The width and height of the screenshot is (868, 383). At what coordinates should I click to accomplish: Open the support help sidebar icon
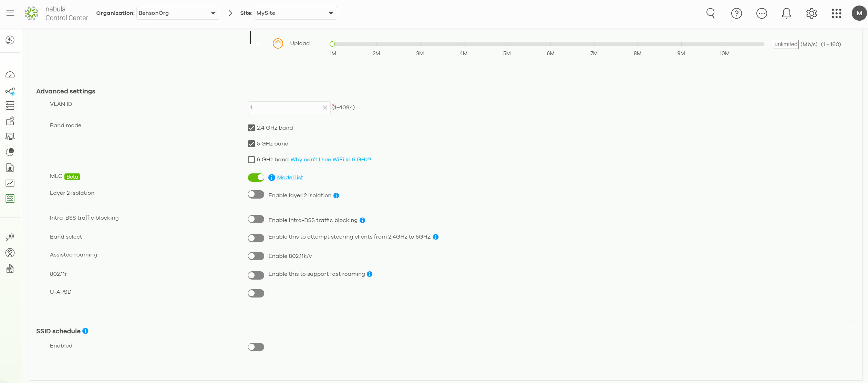click(x=10, y=253)
